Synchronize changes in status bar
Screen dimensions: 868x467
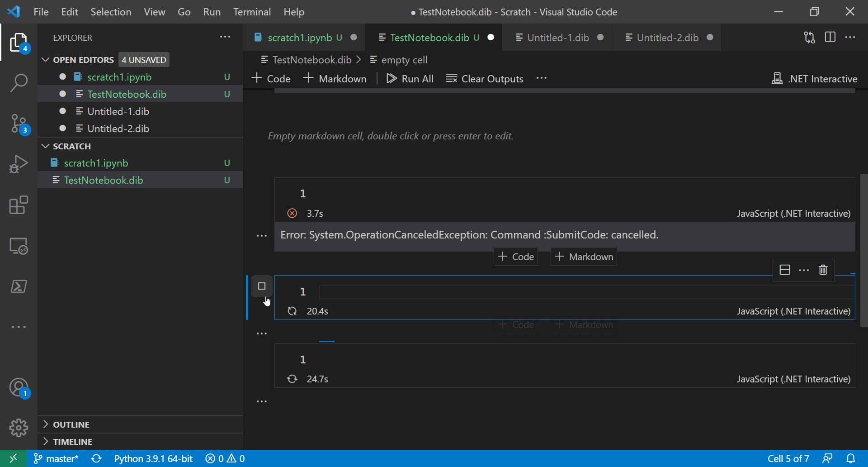96,458
